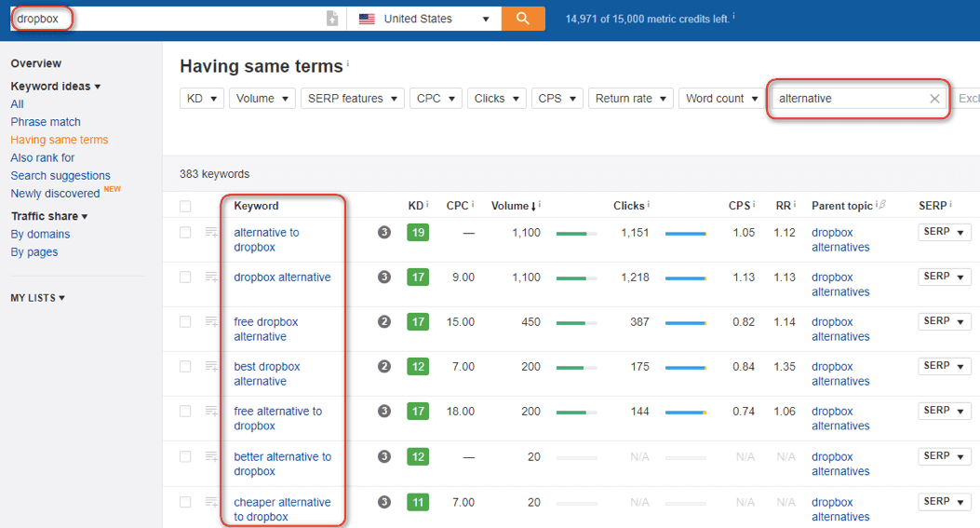This screenshot has height=528, width=980.
Task: Check the 'better alternative to dropbox' row checkbox
Action: pos(185,456)
